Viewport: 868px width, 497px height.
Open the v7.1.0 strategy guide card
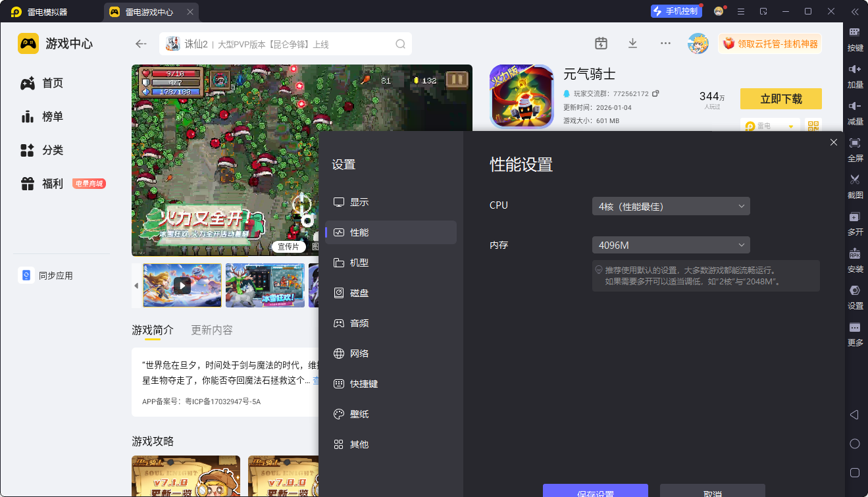[186, 476]
